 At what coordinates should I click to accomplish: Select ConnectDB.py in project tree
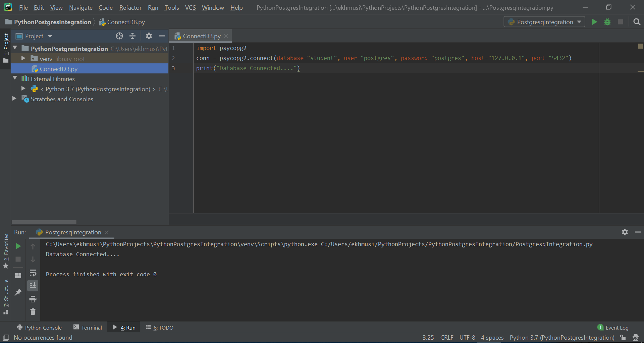[58, 69]
